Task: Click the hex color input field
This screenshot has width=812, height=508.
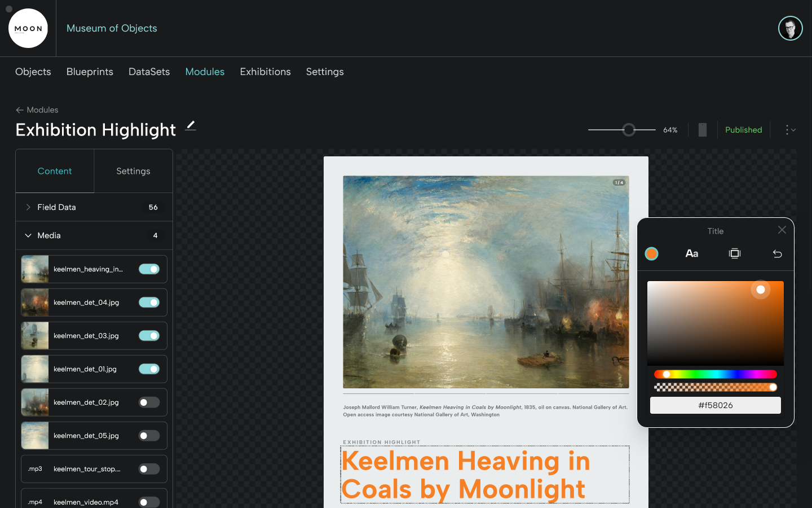Action: tap(715, 405)
